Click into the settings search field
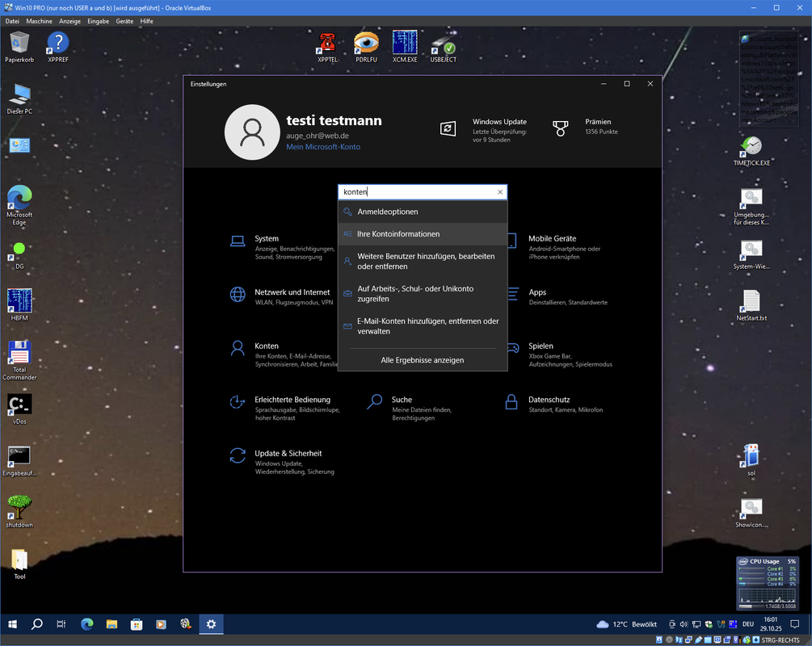 click(x=418, y=192)
